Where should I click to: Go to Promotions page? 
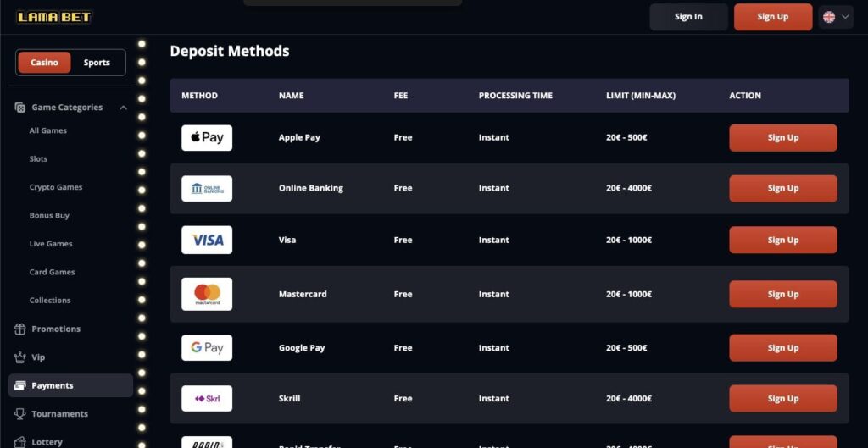click(56, 329)
